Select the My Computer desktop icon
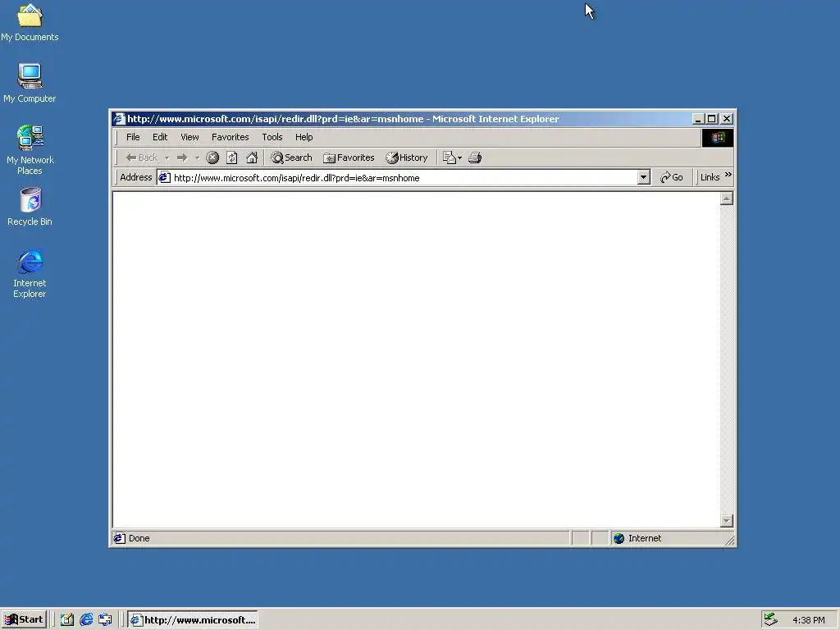The image size is (840, 630). tap(30, 83)
